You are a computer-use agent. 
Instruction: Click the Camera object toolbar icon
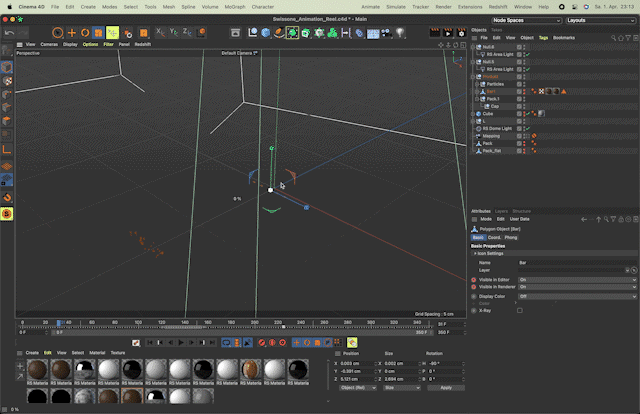(x=386, y=33)
